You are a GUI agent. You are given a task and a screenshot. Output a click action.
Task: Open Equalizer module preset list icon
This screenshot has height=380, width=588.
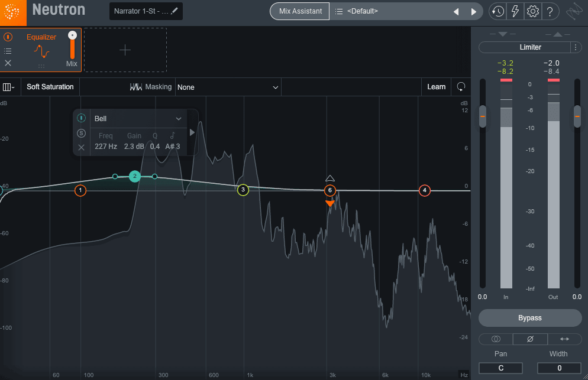(8, 51)
